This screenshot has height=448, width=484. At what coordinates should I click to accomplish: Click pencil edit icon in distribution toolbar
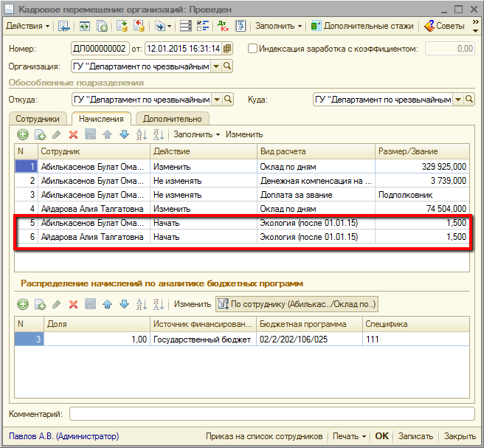pyautogui.click(x=56, y=304)
